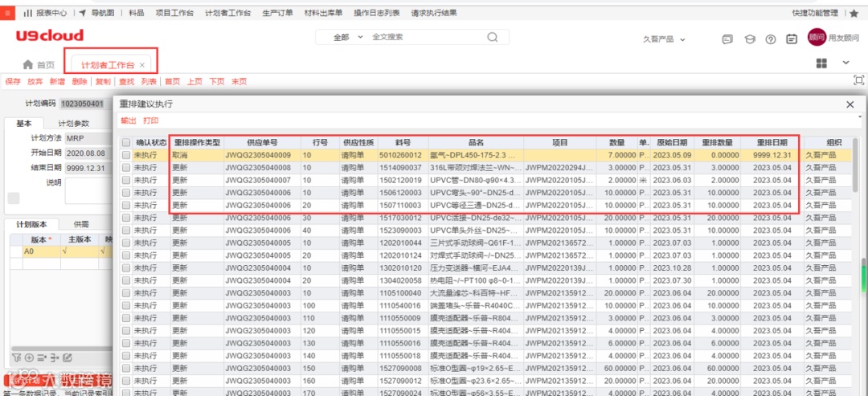Open the messages chat icon
Viewport: 868px width, 396px height.
coord(727,39)
